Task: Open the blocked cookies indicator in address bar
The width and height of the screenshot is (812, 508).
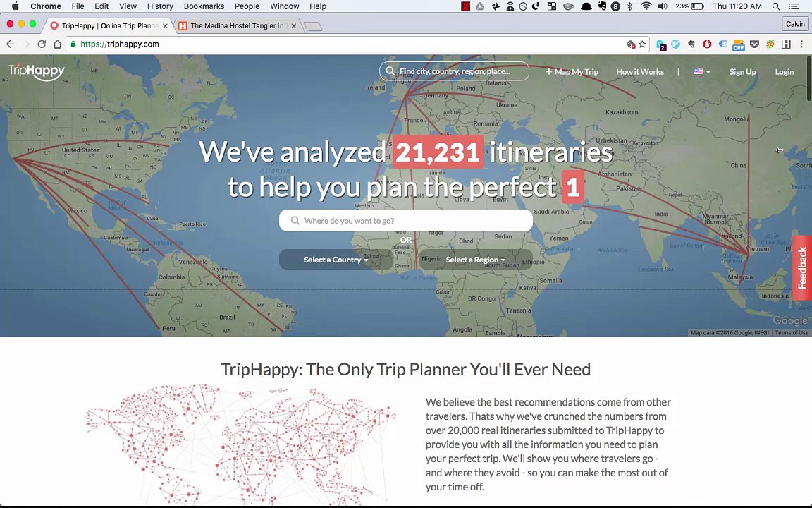Action: point(631,44)
